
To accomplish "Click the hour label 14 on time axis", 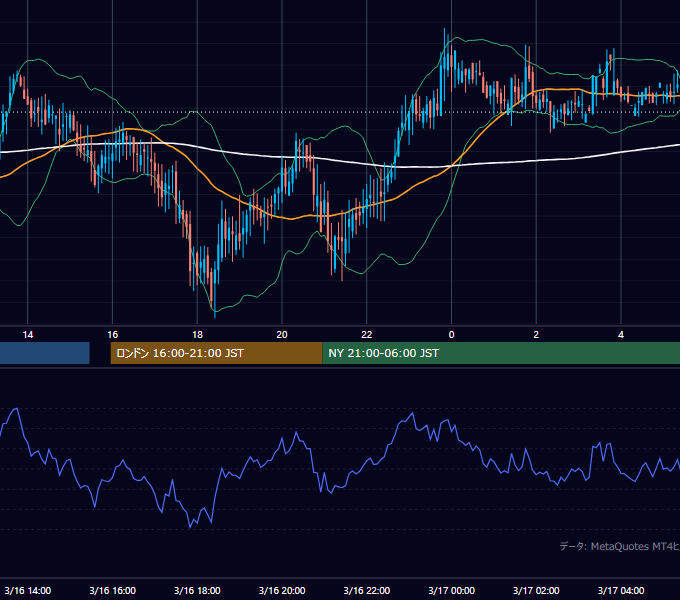I will pyautogui.click(x=28, y=335).
